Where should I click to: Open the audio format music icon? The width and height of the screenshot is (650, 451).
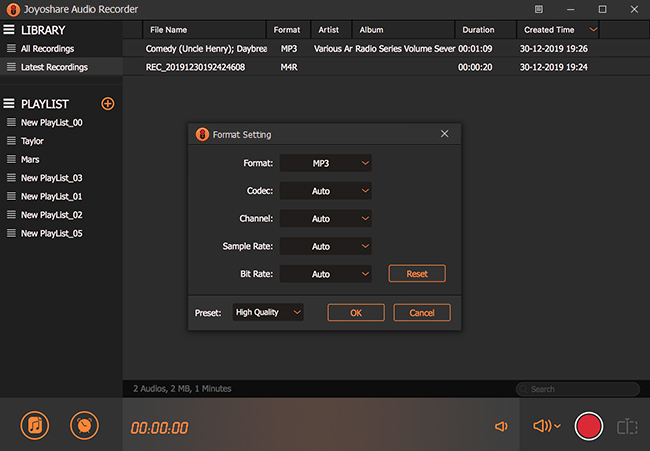point(35,425)
